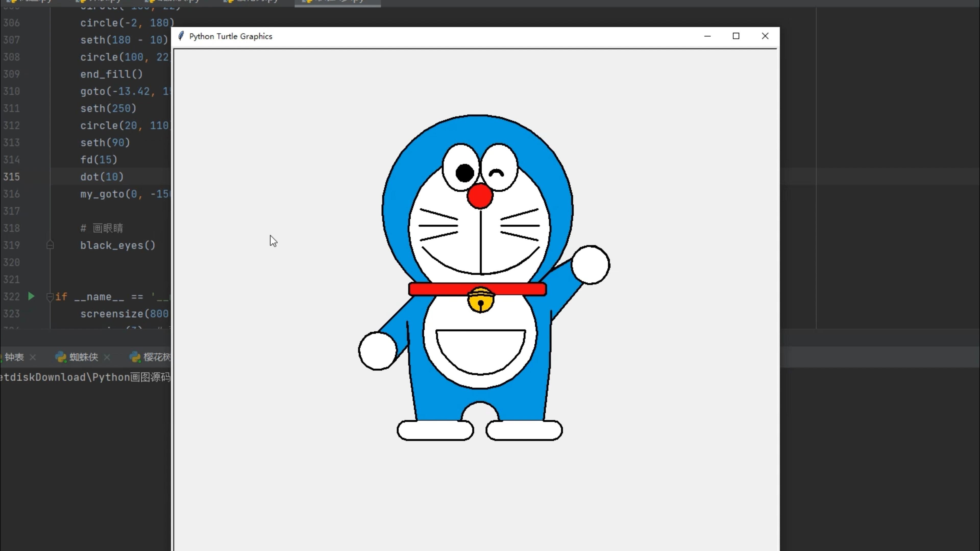This screenshot has width=980, height=551.
Task: Click line number 306 in gutter
Action: 11,23
